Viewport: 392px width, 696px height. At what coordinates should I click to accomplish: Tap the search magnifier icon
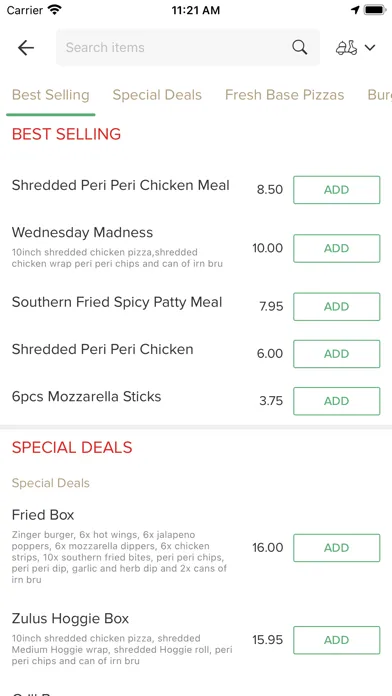[x=300, y=47]
